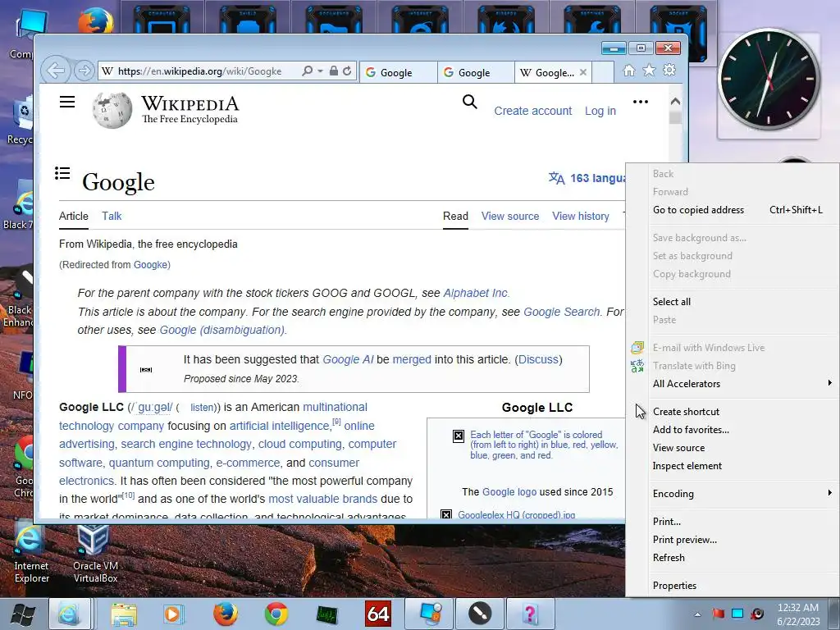Screen dimensions: 840x630
Task: Open the three-dots personal tools menu
Action: pyautogui.click(x=640, y=102)
